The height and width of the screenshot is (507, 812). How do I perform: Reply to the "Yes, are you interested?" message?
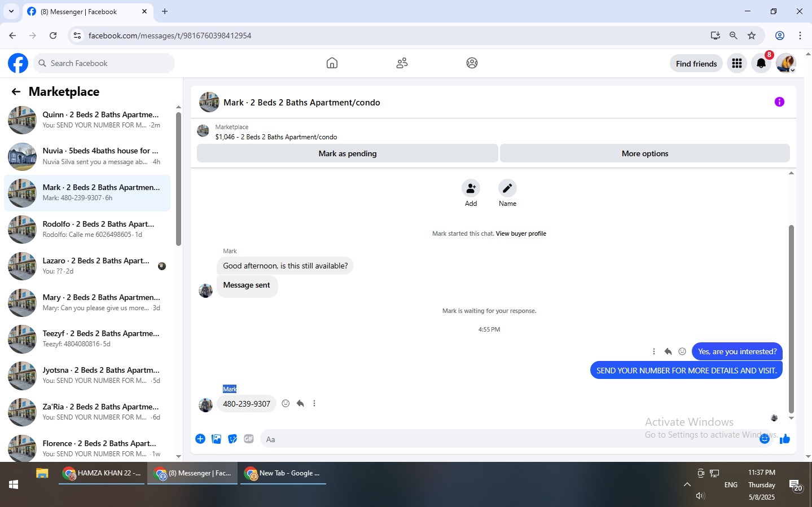tap(668, 351)
